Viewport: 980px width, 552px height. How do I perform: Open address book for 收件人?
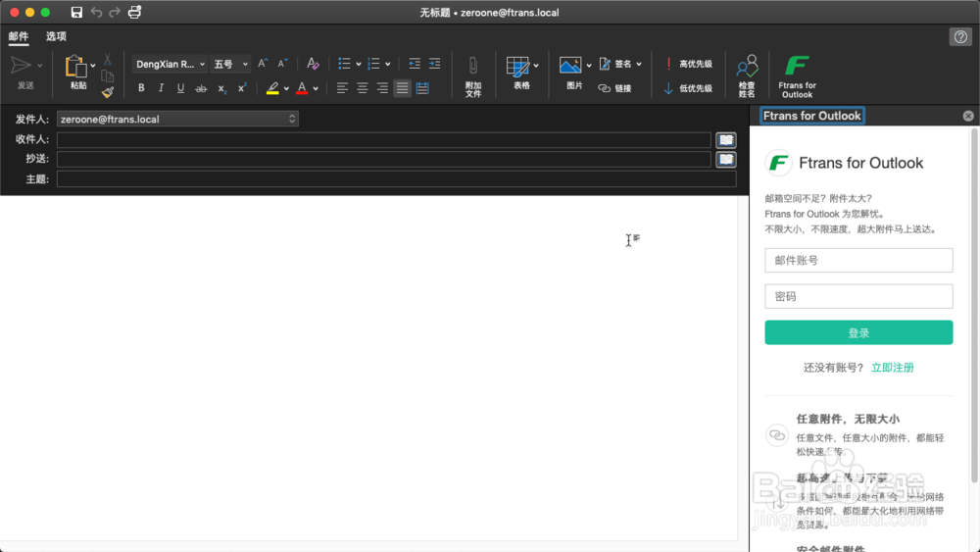click(x=725, y=140)
